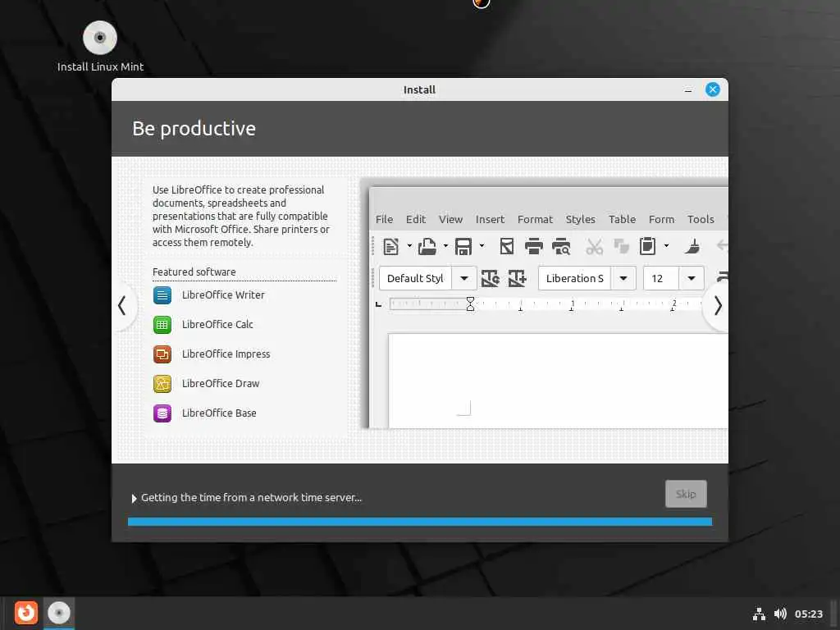Click the "Be productive" heading
This screenshot has width=840, height=630.
(194, 129)
